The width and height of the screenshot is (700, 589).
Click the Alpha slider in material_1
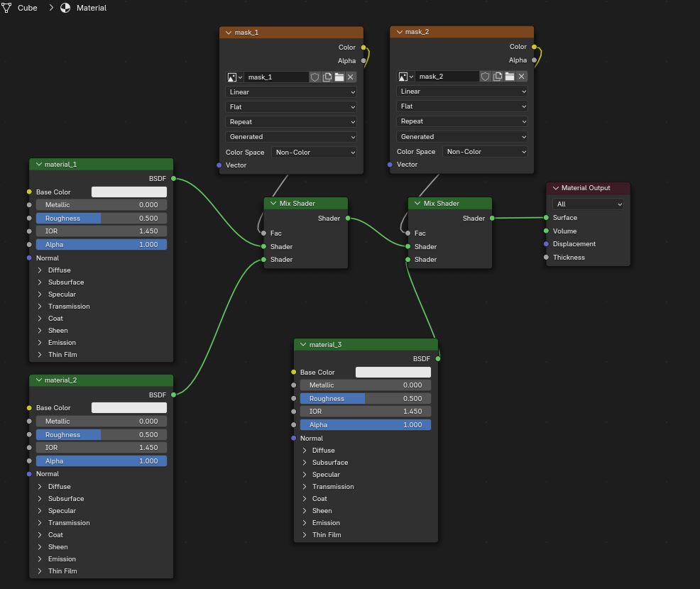102,245
